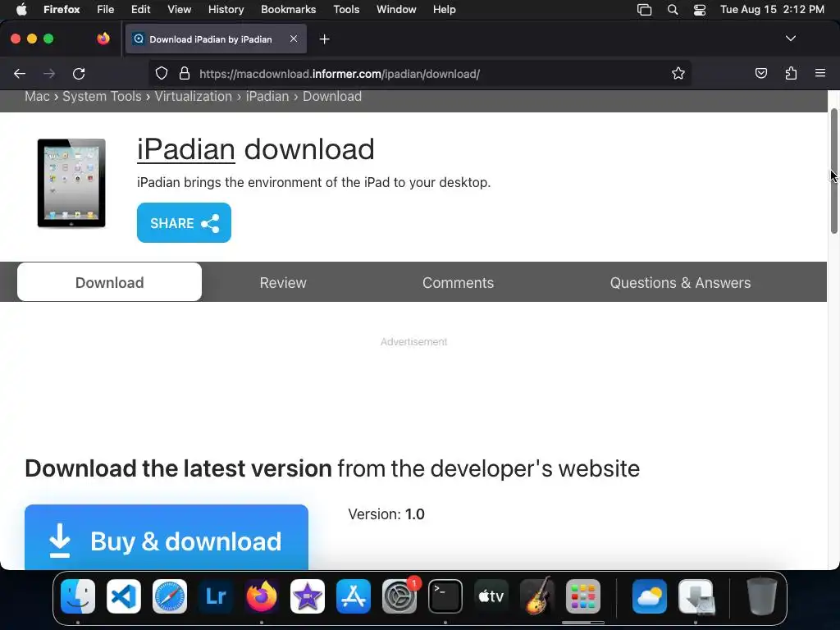Open Control Center in the menu bar
The image size is (840, 630).
699,10
